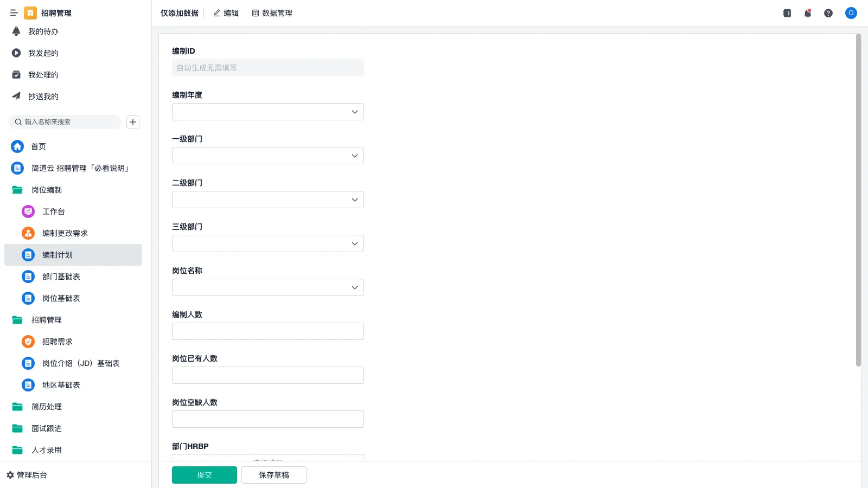Open 招聘需求 from the sidebar
Viewport: 868px width, 488px height.
point(57,342)
